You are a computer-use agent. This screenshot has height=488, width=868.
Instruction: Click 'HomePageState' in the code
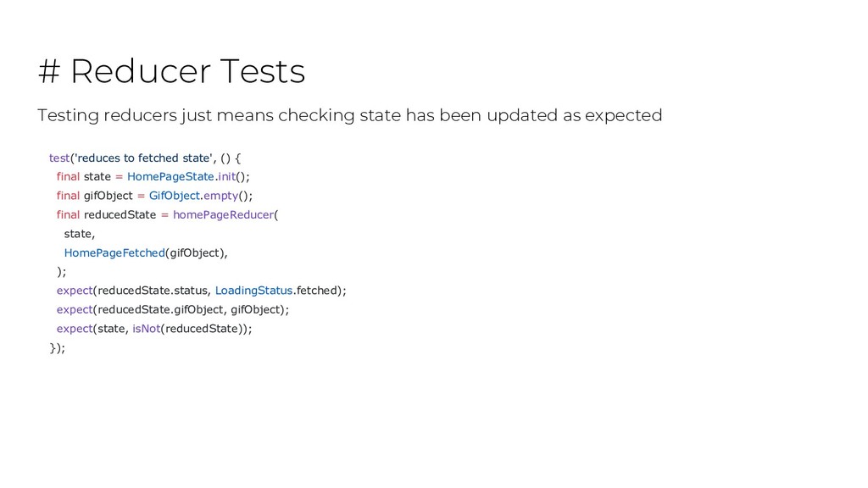170,176
